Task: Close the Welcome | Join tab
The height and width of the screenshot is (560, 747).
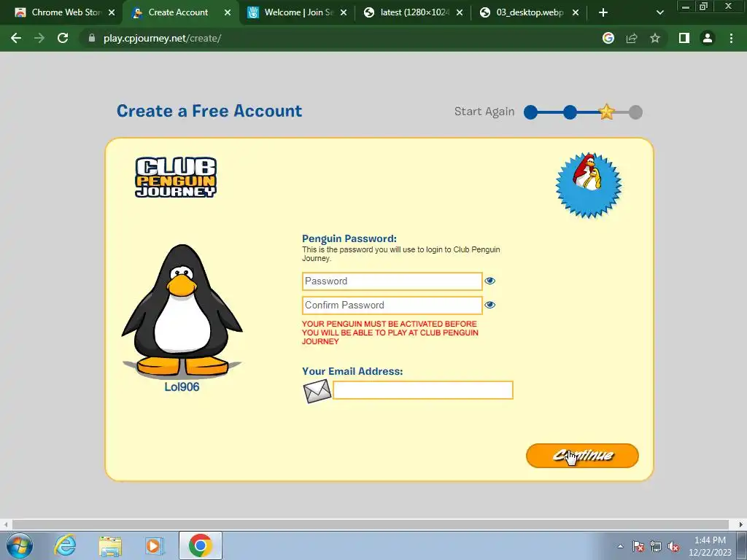Action: pyautogui.click(x=344, y=12)
